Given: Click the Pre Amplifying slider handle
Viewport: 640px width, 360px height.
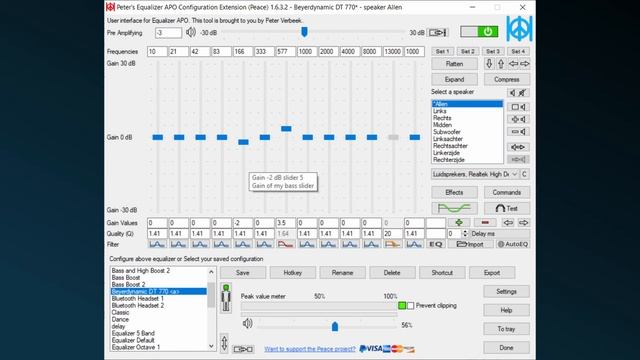Looking at the screenshot, I should coord(304,32).
